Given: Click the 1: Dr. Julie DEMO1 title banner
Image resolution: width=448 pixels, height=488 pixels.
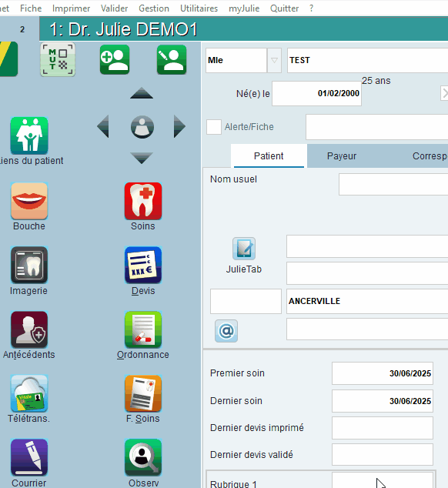Looking at the screenshot, I should [244, 29].
